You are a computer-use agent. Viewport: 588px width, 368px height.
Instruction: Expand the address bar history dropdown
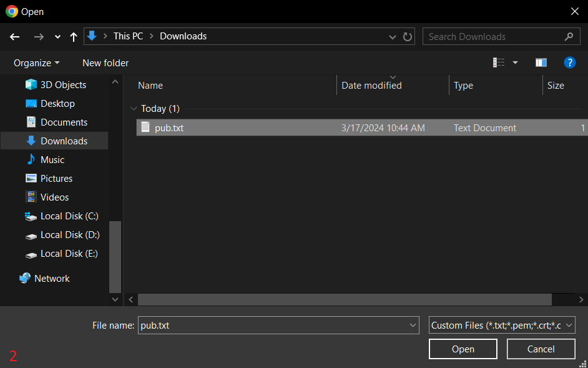392,37
